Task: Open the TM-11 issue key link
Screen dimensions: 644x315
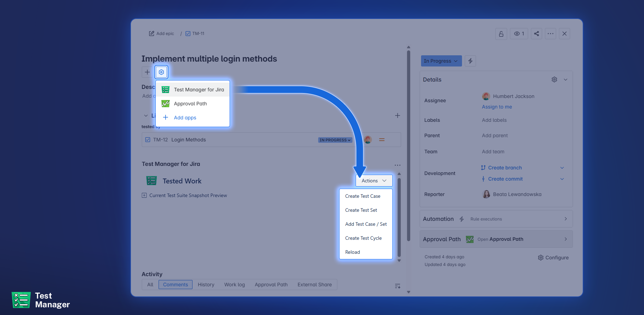Action: [198, 34]
